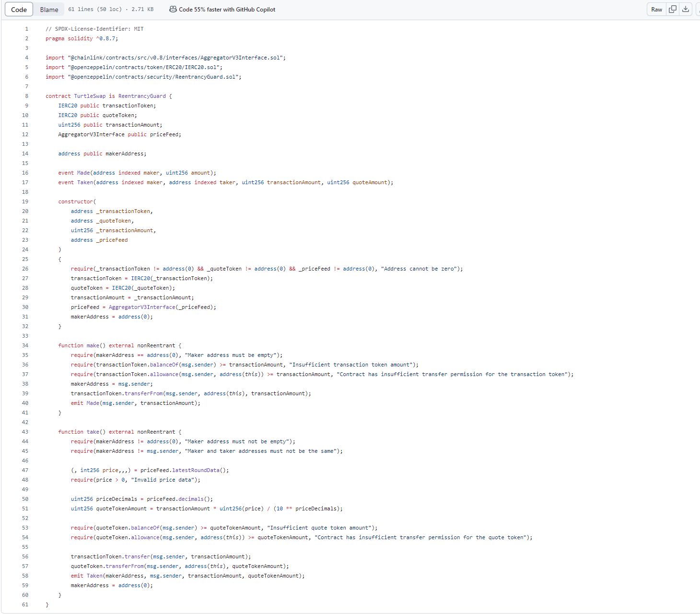The image size is (700, 615).
Task: Click 'emit Taken(makerAddress' line
Action: [188, 576]
